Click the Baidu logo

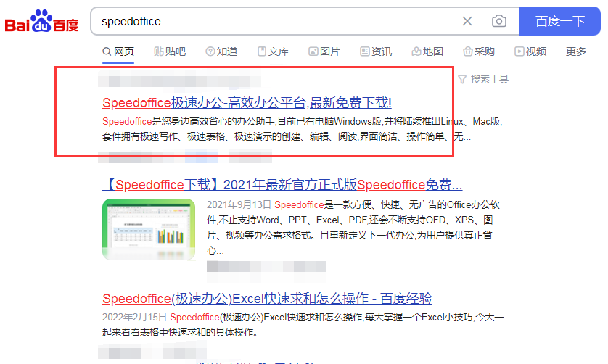tap(42, 21)
